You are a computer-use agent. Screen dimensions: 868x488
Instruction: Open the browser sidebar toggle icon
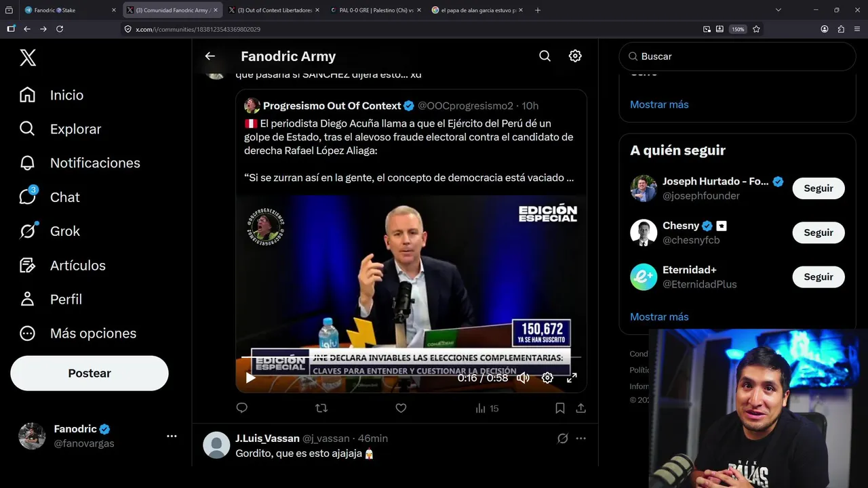pos(11,29)
